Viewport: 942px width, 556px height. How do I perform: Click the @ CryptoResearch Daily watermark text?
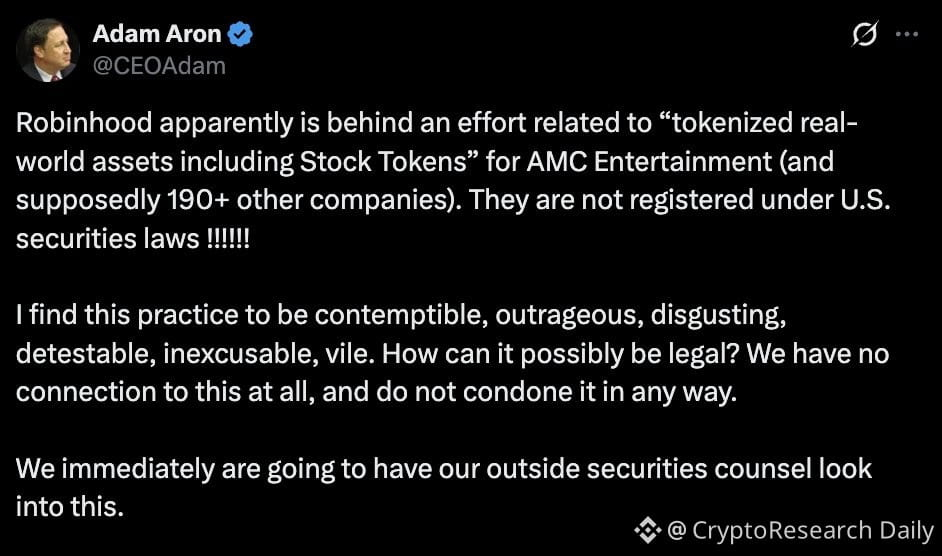coord(800,530)
